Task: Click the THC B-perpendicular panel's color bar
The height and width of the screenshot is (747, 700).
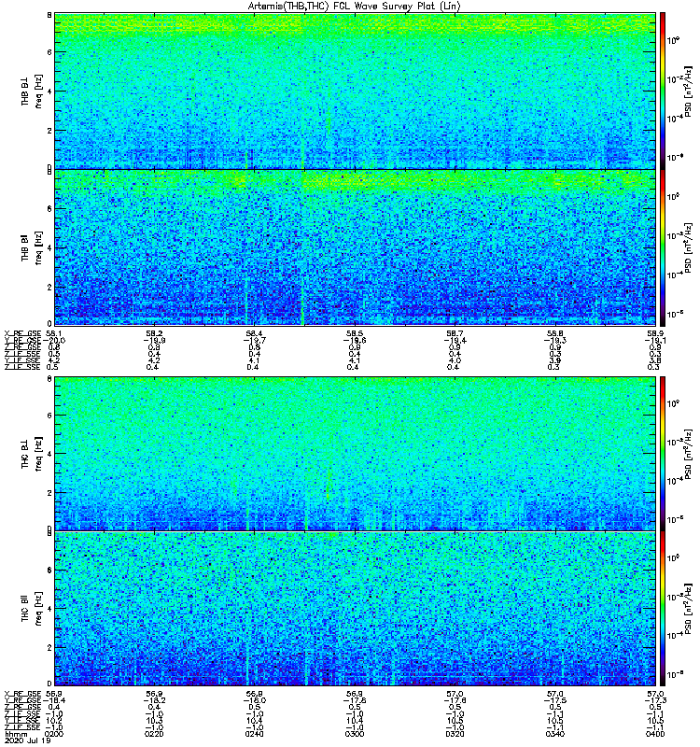Action: [x=663, y=453]
